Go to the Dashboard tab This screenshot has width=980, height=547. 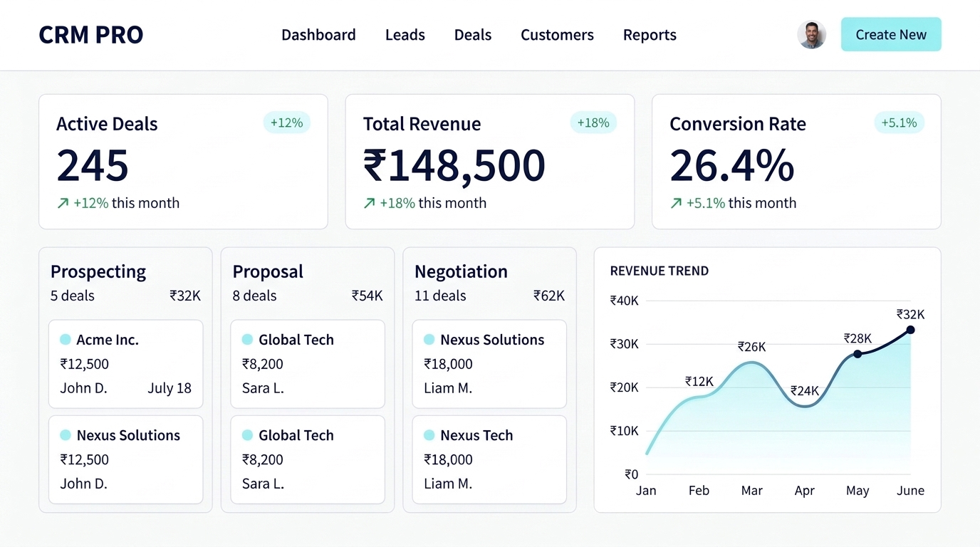(318, 35)
